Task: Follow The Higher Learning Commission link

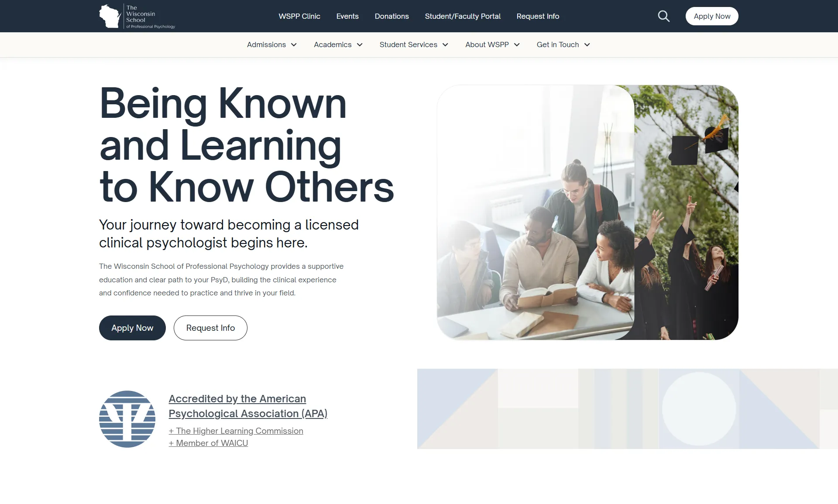Action: tap(236, 431)
